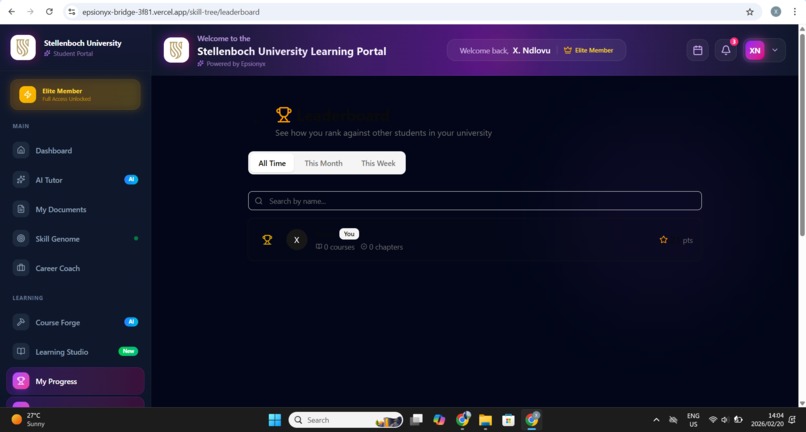Open the browser three-dot menu

pos(794,12)
